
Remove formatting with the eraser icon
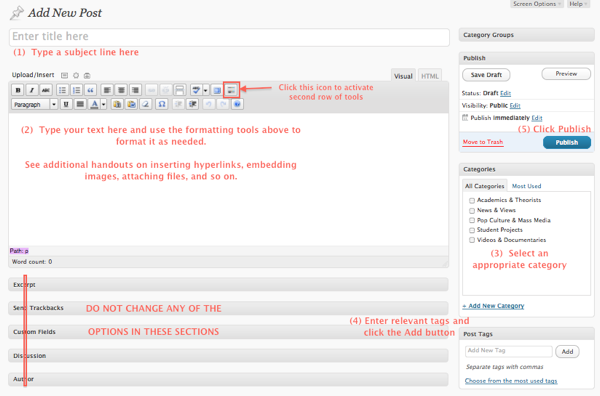tap(145, 104)
